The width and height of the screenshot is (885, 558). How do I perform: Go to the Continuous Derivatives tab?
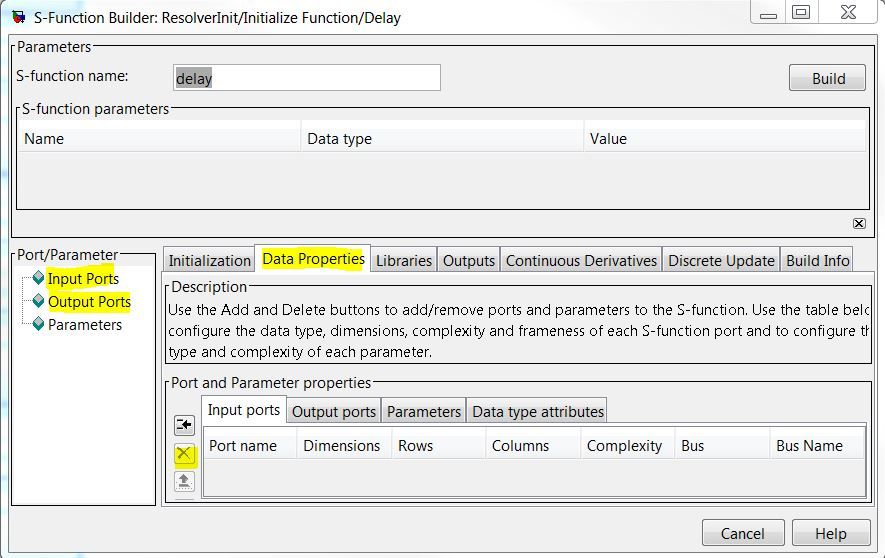click(581, 260)
